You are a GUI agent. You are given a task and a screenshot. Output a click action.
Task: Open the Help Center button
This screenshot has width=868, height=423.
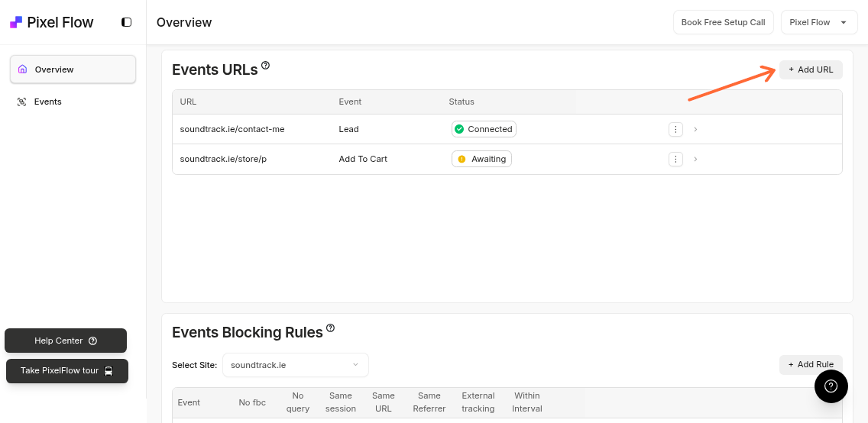66,341
